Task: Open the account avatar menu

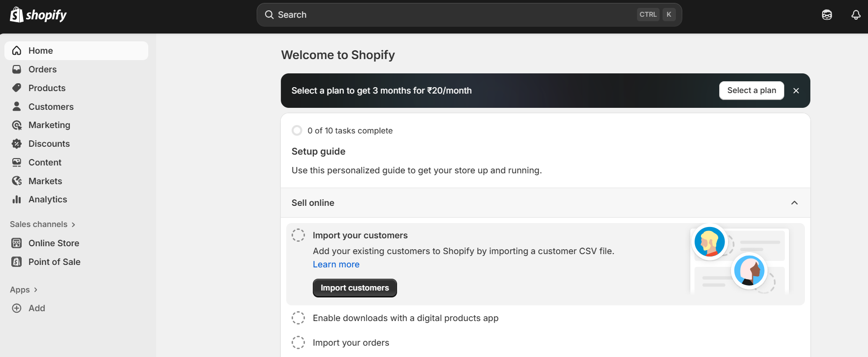Action: [827, 15]
